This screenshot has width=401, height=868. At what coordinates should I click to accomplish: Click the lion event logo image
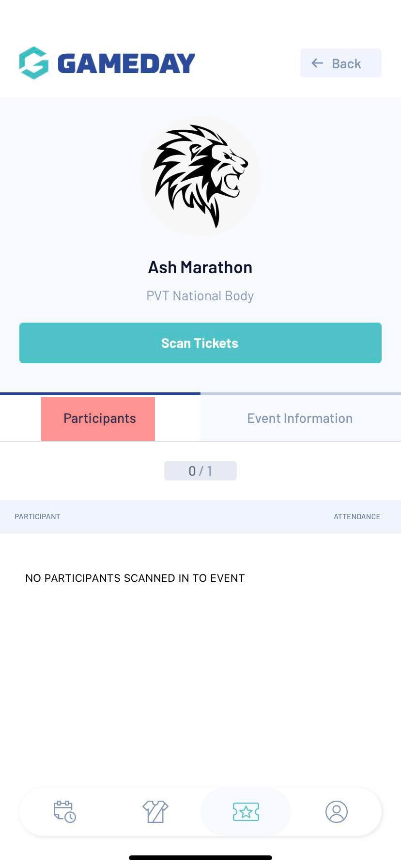200,176
